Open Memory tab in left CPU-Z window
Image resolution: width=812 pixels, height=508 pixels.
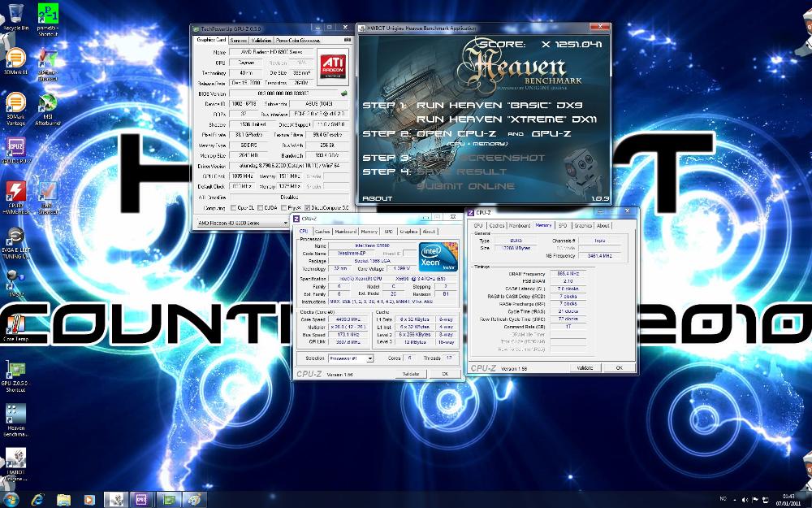click(x=369, y=231)
